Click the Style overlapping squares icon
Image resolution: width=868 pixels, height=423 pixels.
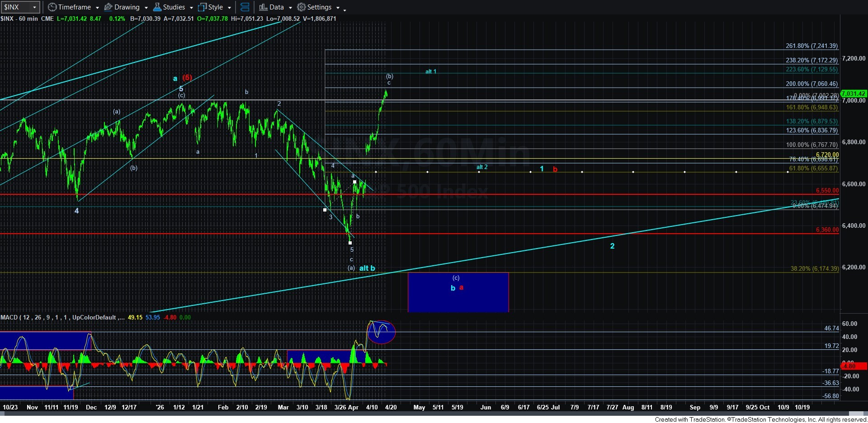click(203, 7)
